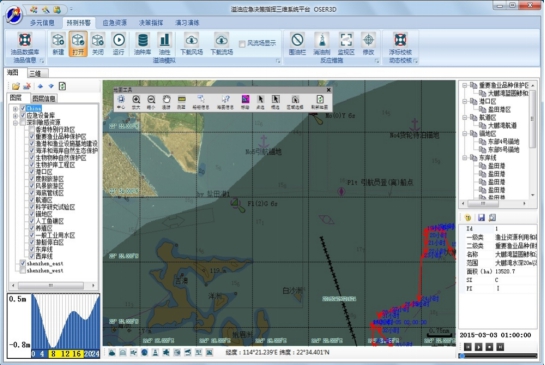Open the 油种库 oil type library

(x=143, y=44)
